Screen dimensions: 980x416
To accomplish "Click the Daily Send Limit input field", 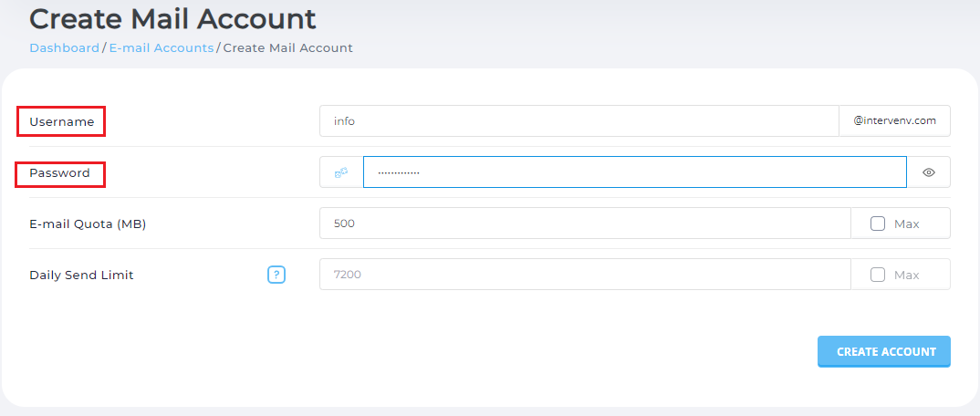I will 584,275.
